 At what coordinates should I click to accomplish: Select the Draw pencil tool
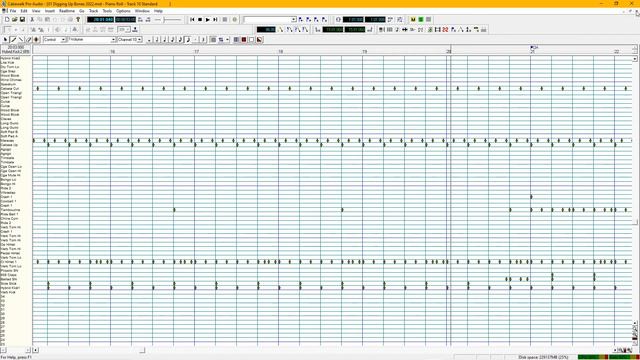(x=13, y=40)
